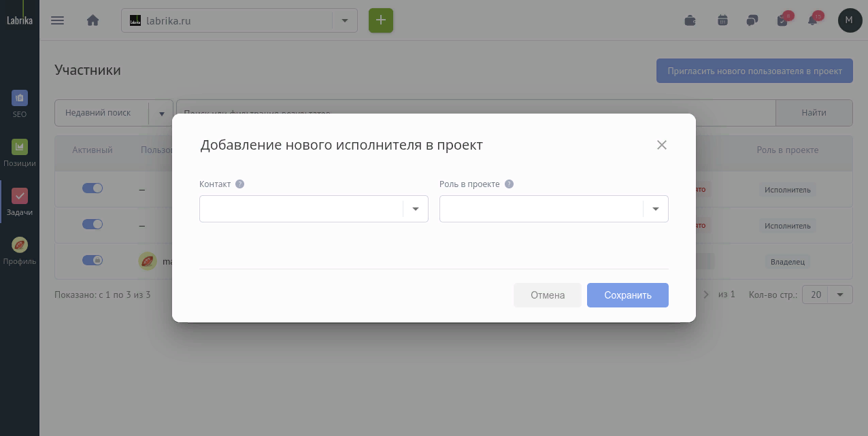Close the Добавление нового исполнителя dialog
Viewport: 868px width, 436px height.
click(x=662, y=145)
